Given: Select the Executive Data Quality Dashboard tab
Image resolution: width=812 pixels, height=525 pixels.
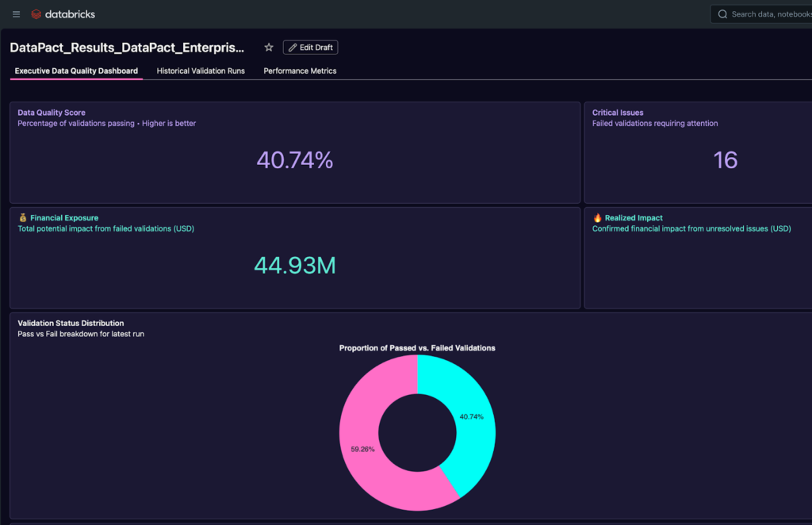Looking at the screenshot, I should point(76,71).
